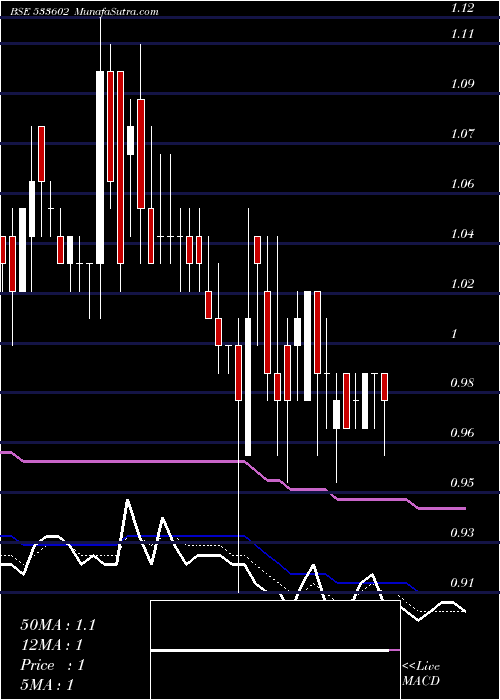The image size is (500, 700).
Task: Click the Price : 1 value
Action: click(52, 665)
